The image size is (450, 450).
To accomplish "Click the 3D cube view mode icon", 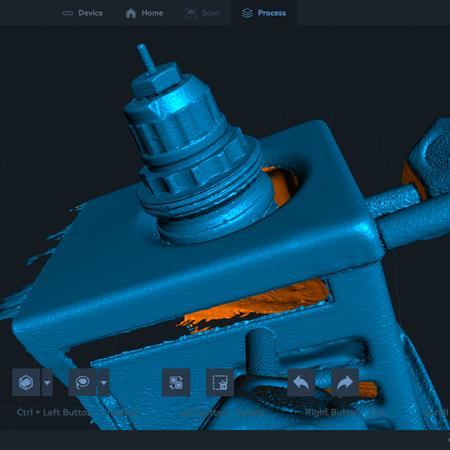I will coord(26,382).
